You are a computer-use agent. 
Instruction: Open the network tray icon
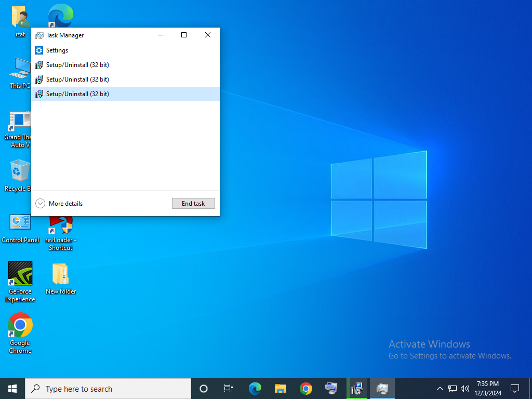pyautogui.click(x=453, y=389)
